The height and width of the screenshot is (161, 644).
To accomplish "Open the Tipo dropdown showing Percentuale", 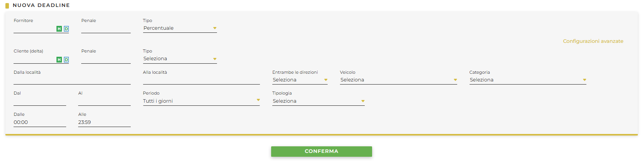I will tap(180, 28).
